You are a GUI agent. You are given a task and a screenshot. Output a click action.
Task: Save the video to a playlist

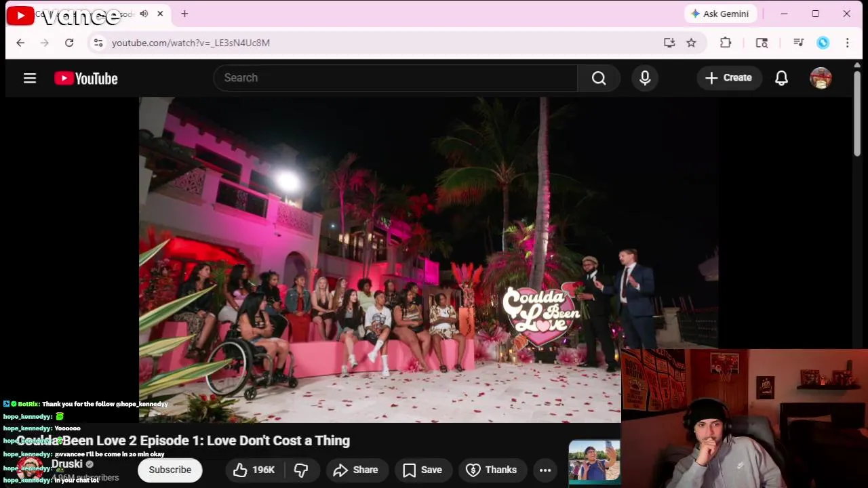422,470
